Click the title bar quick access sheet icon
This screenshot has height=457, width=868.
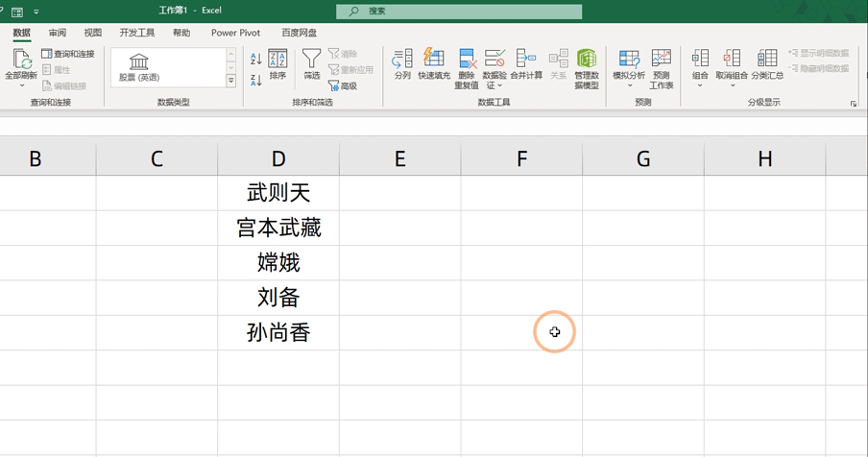point(17,12)
